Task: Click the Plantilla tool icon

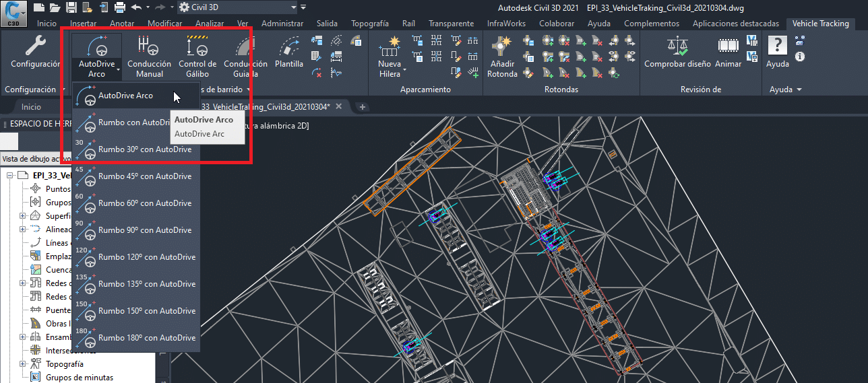Action: click(289, 53)
